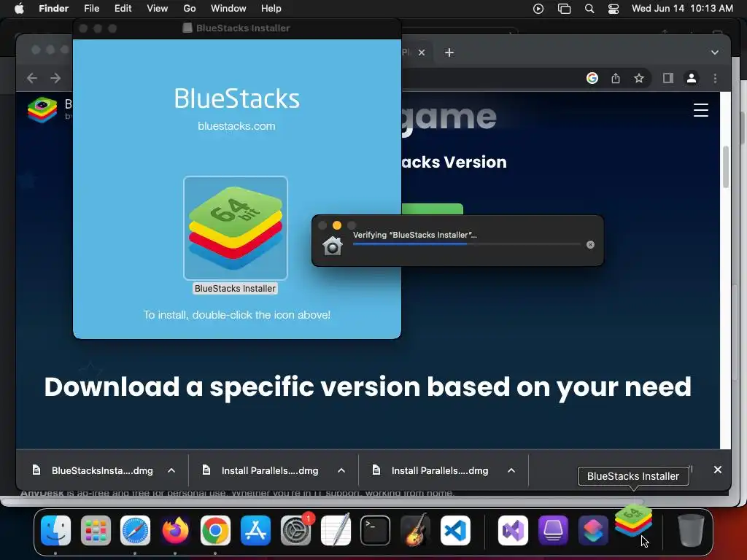Open the BlueStacks site hamburger menu
The image size is (747, 560).
click(x=701, y=110)
